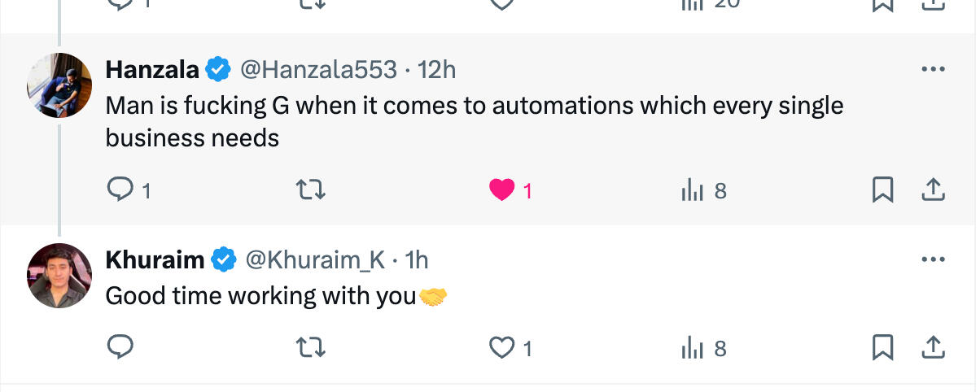The image size is (980, 392).
Task: Reply to Khuraim's tweet
Action: [x=120, y=348]
